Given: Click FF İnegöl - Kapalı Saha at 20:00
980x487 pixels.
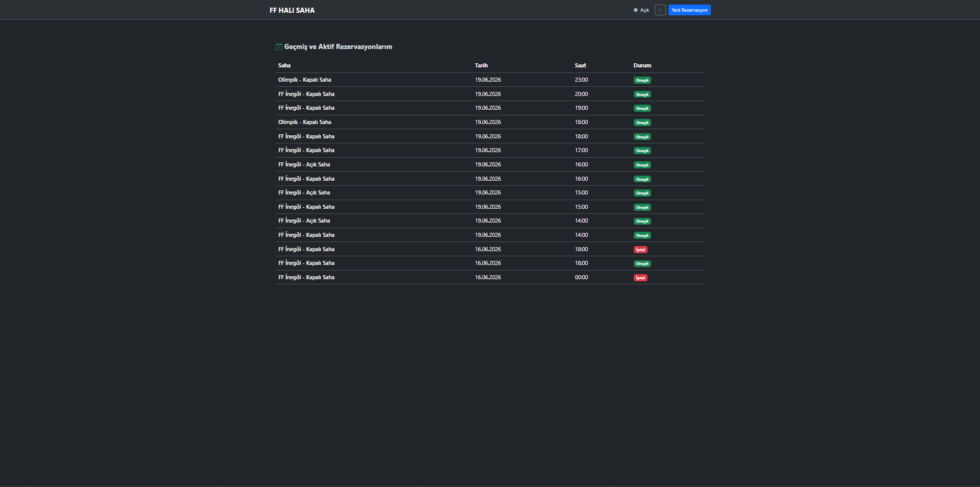Looking at the screenshot, I should click(306, 94).
